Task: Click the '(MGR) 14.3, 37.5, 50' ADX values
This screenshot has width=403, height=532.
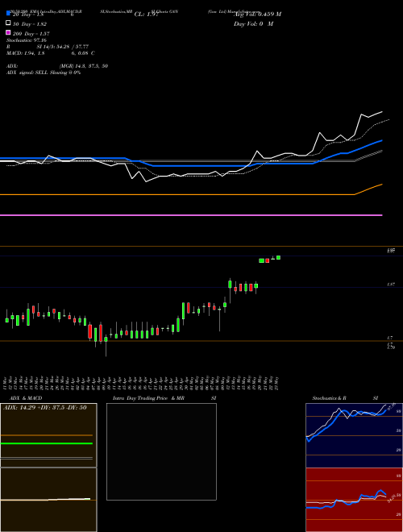Action: (x=84, y=66)
